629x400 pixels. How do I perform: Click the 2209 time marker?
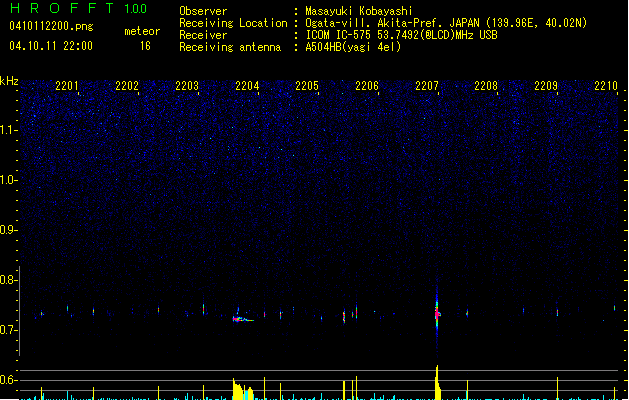546,86
